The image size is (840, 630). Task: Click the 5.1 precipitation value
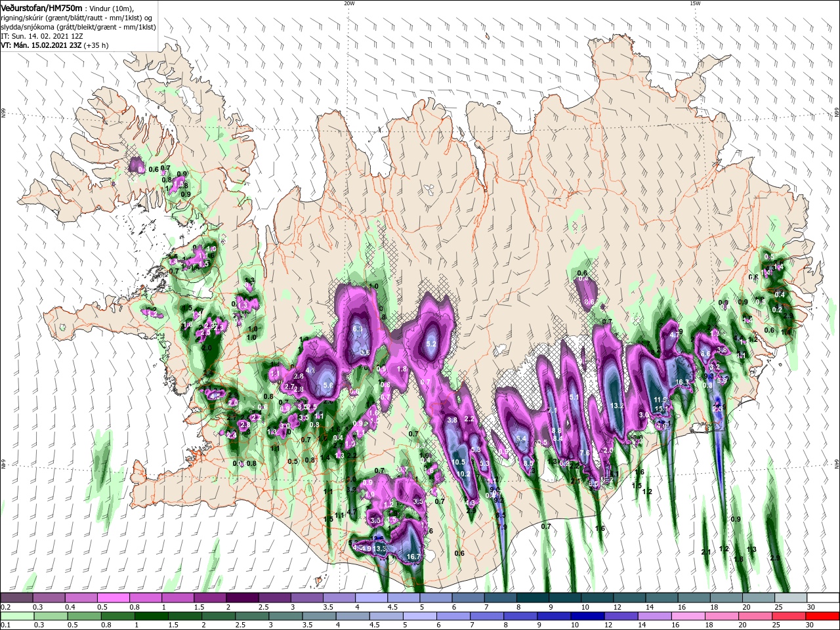click(x=574, y=397)
